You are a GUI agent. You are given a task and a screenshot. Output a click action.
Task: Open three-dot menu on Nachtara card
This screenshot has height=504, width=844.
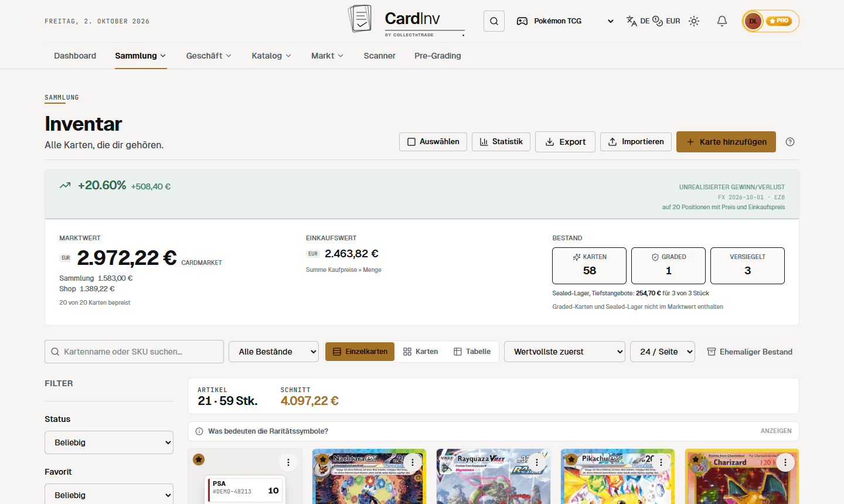[413, 462]
